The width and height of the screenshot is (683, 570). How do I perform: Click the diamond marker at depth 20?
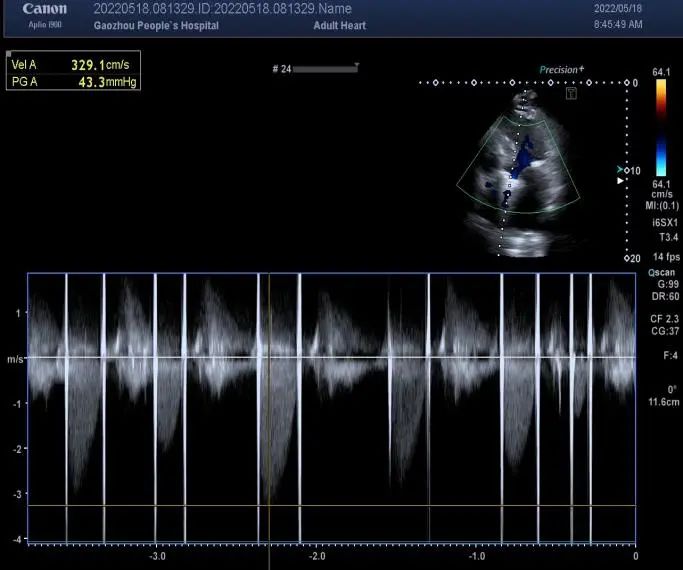pos(625,257)
